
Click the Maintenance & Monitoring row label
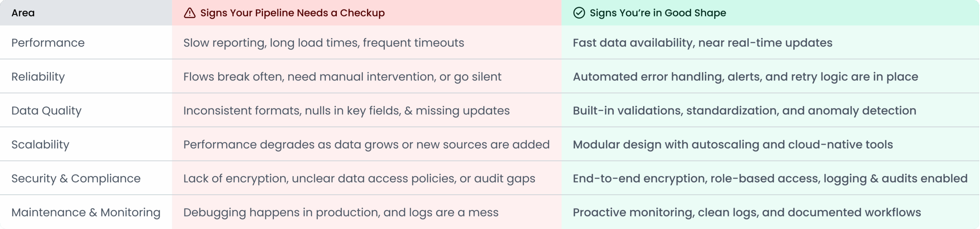[x=86, y=213]
